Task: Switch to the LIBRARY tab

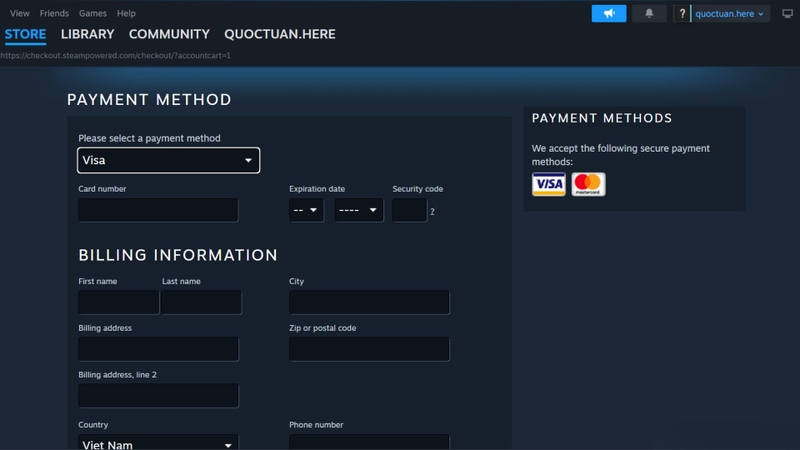Action: (x=88, y=34)
